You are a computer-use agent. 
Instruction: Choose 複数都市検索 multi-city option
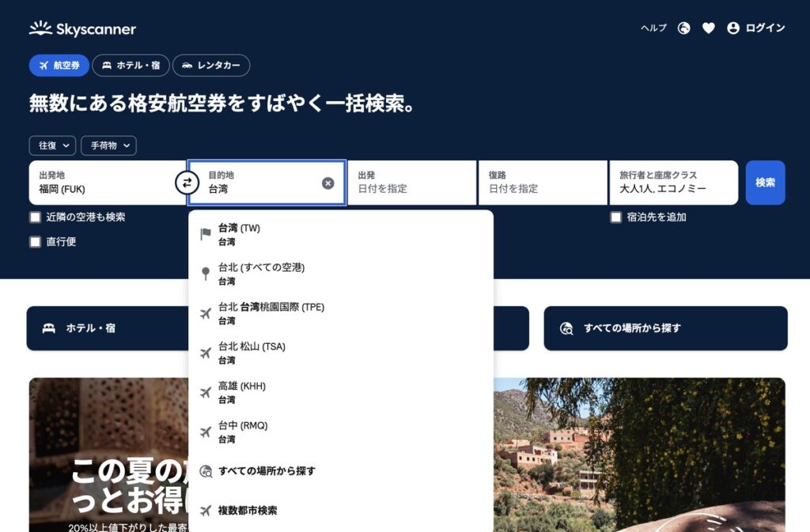coord(341,511)
